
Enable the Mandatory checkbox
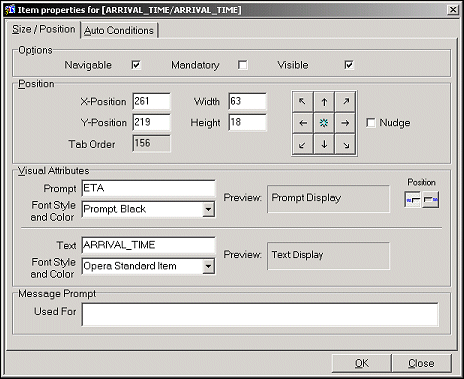tap(243, 65)
